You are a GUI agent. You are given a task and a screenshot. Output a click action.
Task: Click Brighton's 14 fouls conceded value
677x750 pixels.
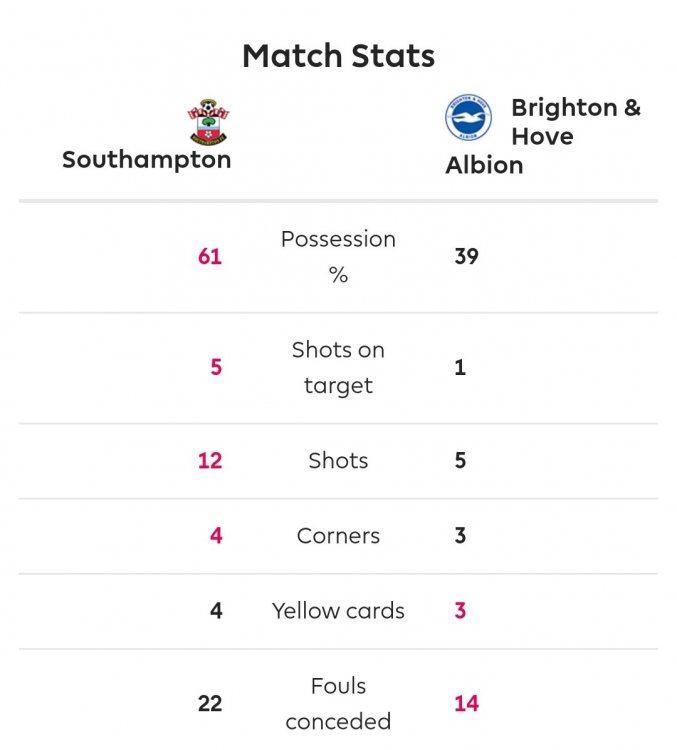tap(466, 704)
